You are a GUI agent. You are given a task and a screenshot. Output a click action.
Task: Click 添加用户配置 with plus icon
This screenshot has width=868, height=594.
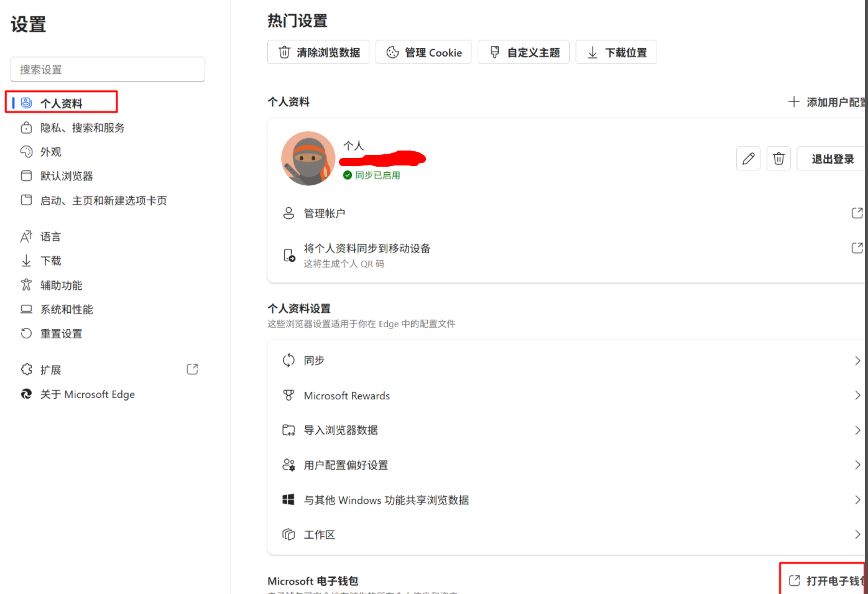828,102
